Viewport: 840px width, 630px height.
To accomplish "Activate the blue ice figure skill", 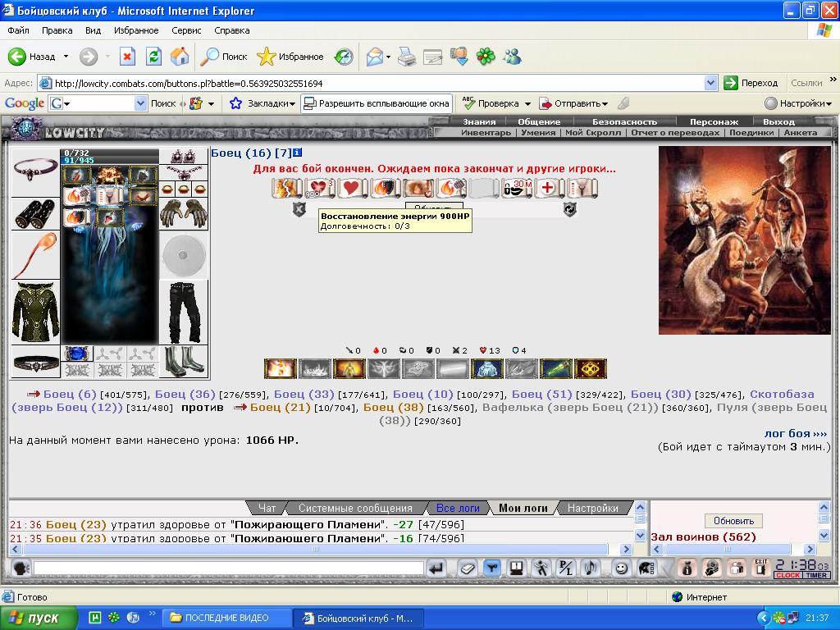I will tap(486, 368).
